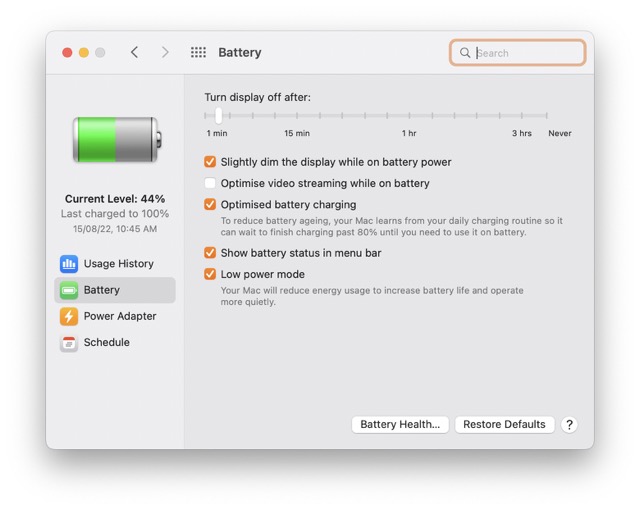Screen dimensions: 640x510
Task: Click the Schedule calendar icon
Action: (x=69, y=342)
